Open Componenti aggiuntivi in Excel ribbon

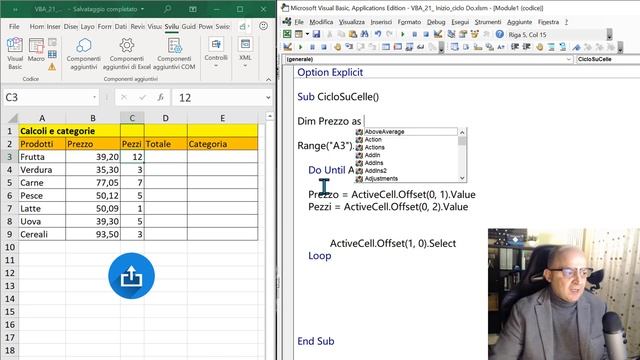83,53
